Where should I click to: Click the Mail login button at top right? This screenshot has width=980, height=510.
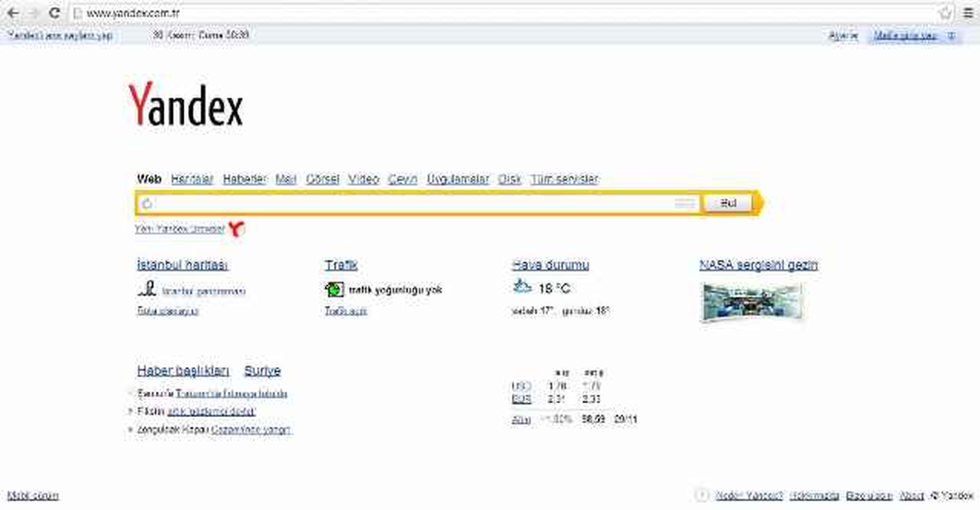point(913,36)
